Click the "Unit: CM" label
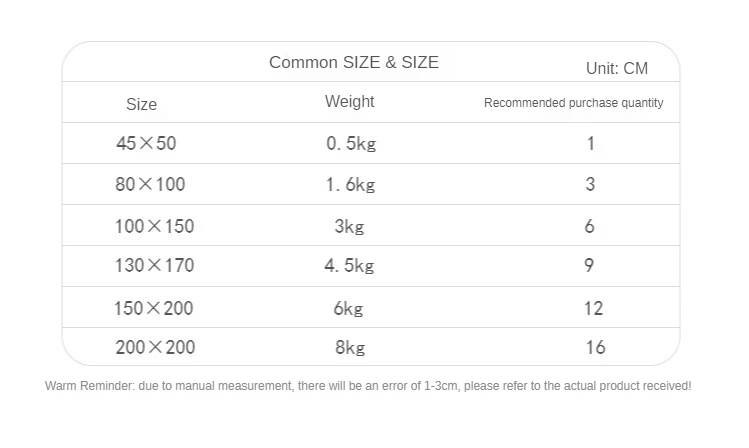The height and width of the screenshot is (448, 749). point(616,68)
